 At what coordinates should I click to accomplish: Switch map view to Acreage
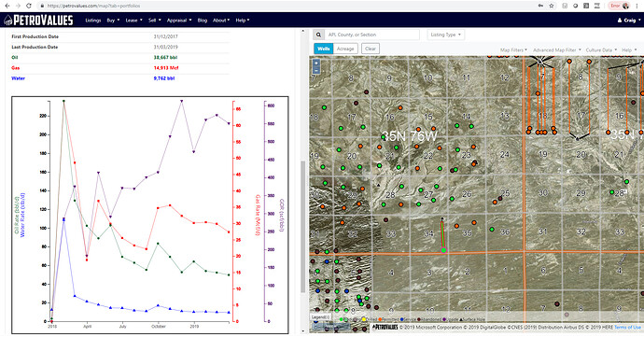pos(345,49)
